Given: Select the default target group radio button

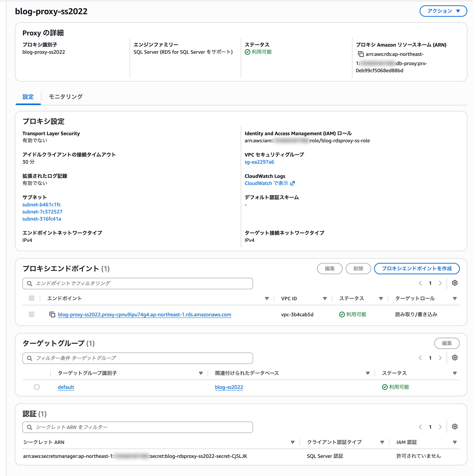Looking at the screenshot, I should click(x=37, y=387).
